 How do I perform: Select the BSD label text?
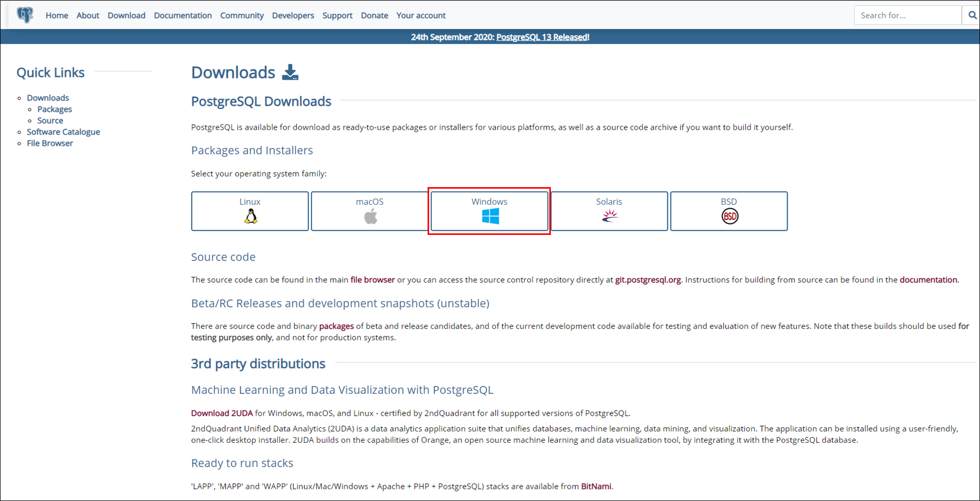coord(729,202)
